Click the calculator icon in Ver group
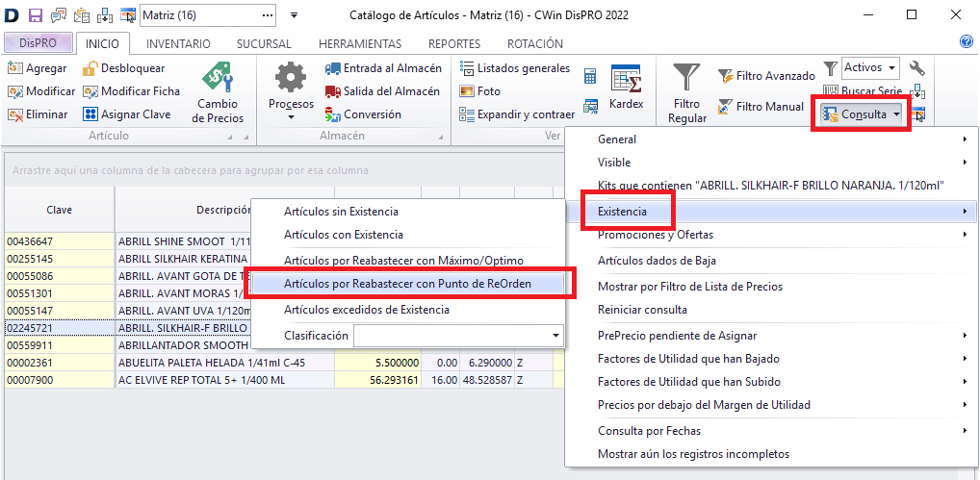This screenshot has height=480, width=980. point(590,76)
